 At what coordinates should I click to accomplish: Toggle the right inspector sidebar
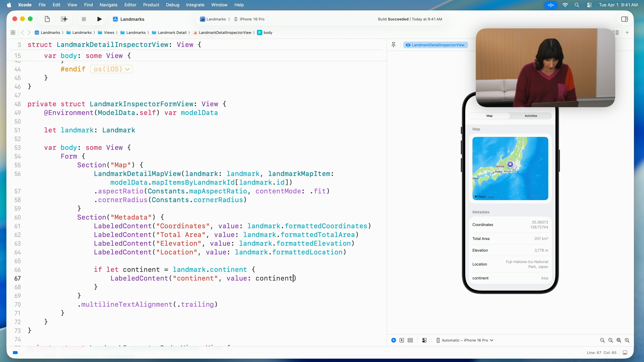pos(625,19)
